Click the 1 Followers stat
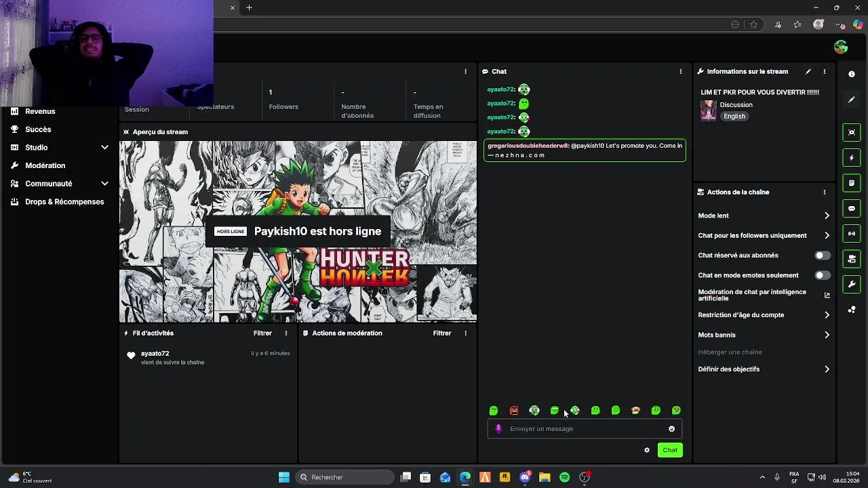The image size is (868, 488). tap(283, 99)
